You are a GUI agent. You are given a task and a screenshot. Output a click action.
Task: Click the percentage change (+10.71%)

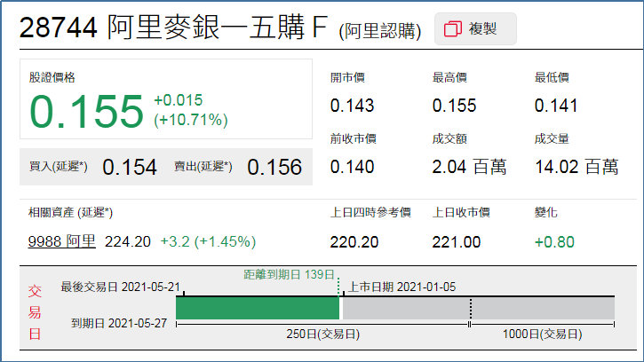(x=191, y=121)
